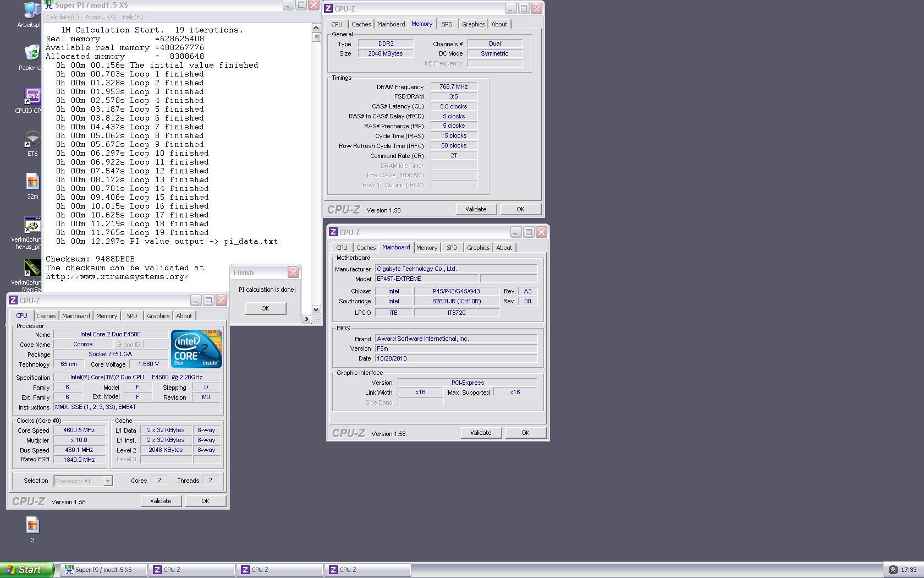924x578 pixels.
Task: Click the Checksum: 9488DB0B line
Action: (x=90, y=259)
